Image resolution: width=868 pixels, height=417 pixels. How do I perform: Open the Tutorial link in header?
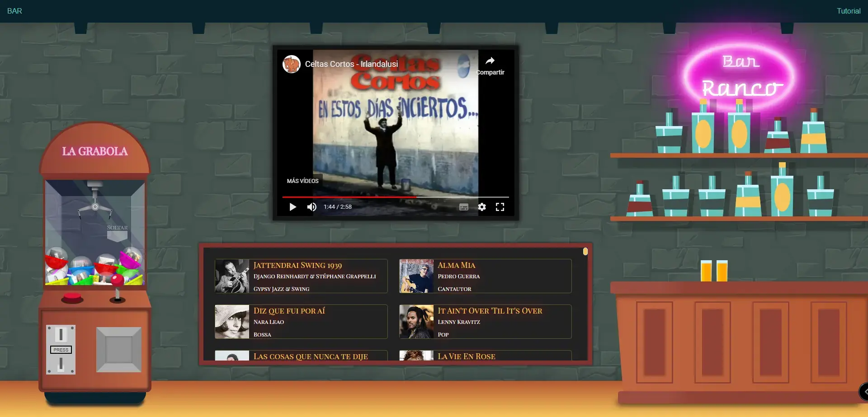848,11
